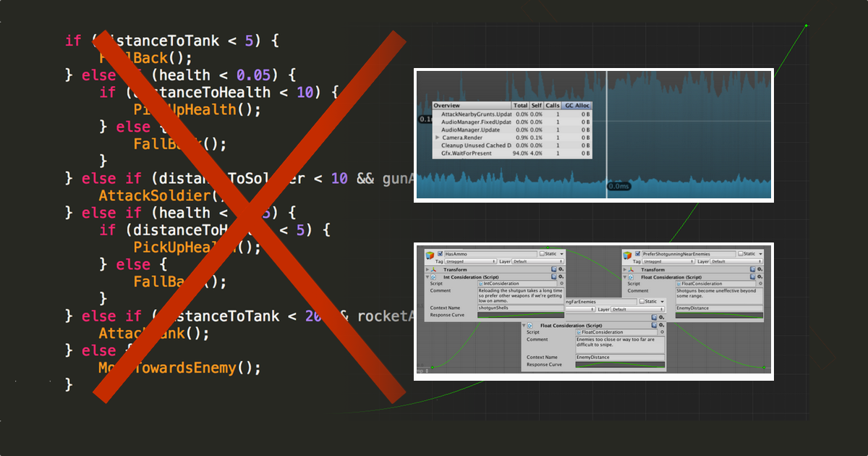Collapse middle panel Float Consideration (Script)
Viewport: 868px width, 456px height.
[524, 325]
